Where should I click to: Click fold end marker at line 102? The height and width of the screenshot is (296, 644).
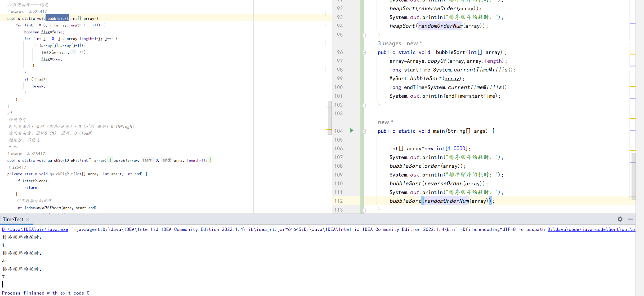click(x=364, y=105)
